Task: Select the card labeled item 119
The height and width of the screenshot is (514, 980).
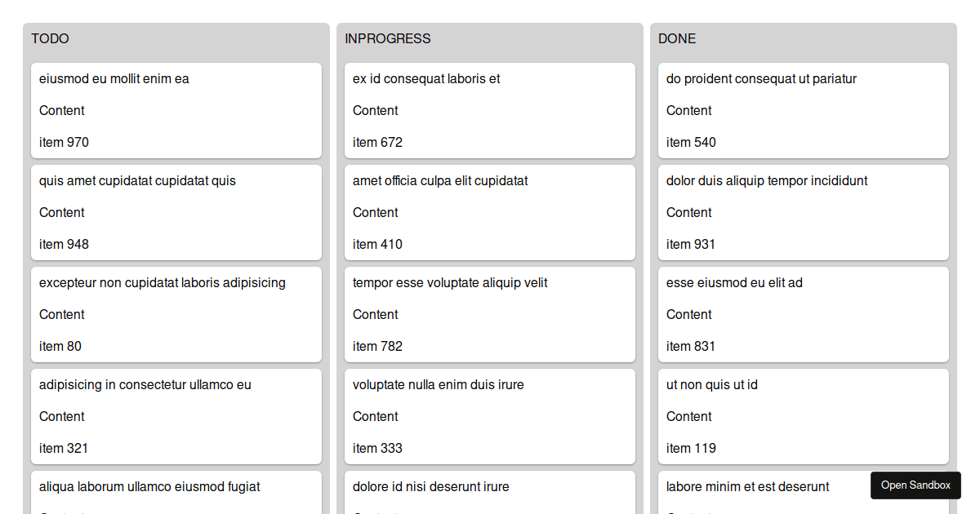Action: pyautogui.click(x=803, y=416)
